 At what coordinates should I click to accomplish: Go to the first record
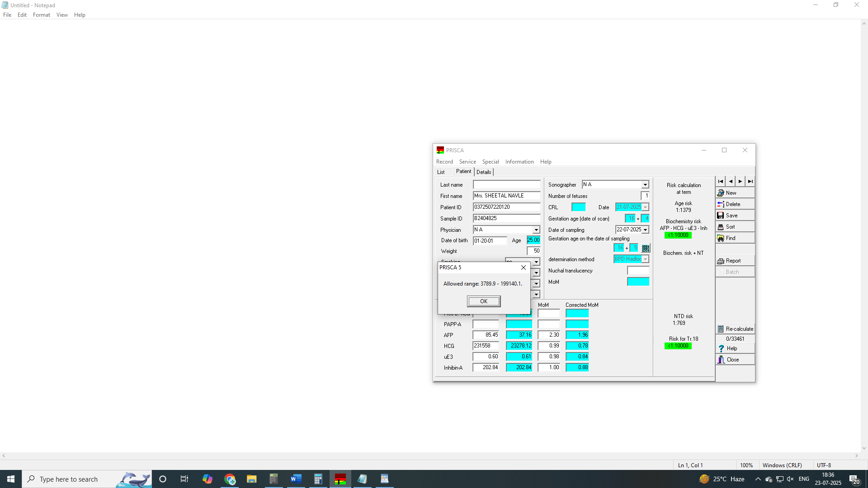click(721, 181)
